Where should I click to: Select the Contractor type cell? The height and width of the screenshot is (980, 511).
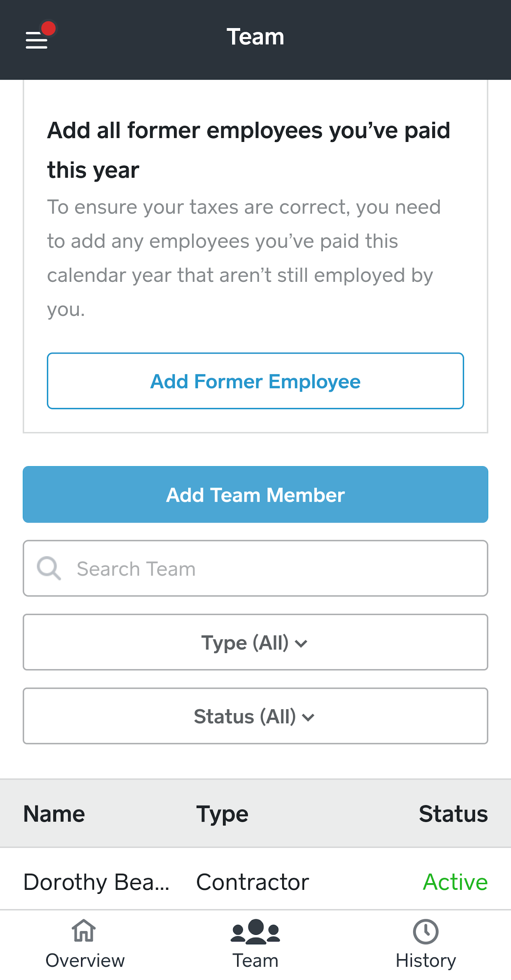[x=252, y=882]
